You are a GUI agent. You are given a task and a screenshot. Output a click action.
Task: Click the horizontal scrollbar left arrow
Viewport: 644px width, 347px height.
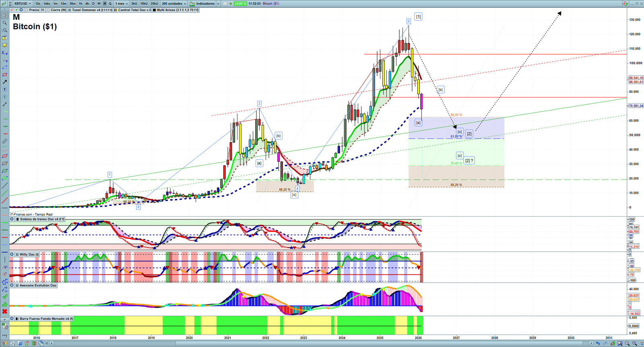click(52, 343)
